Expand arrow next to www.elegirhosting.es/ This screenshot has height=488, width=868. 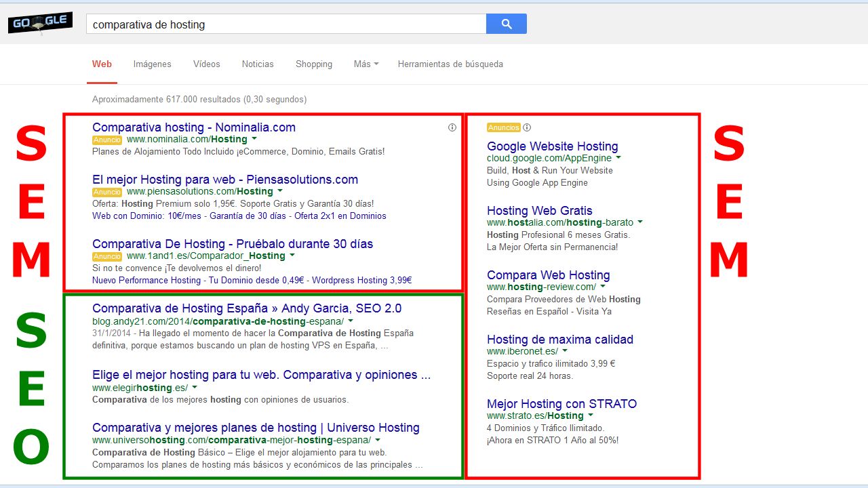coord(195,387)
